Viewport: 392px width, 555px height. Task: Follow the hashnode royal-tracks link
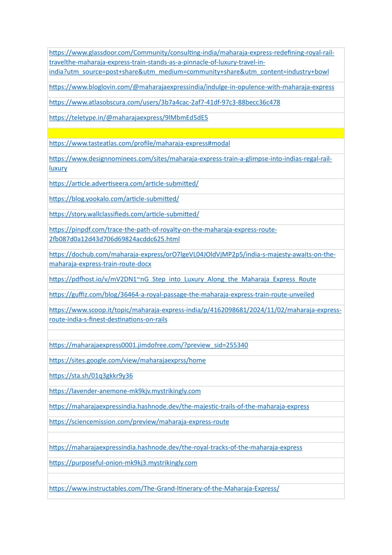tap(175, 448)
